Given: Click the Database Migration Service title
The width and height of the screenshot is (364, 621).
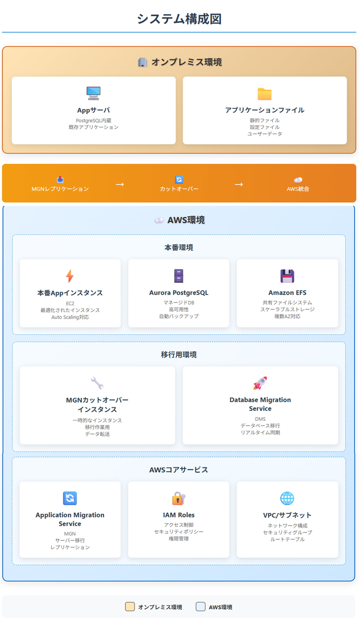Looking at the screenshot, I should (x=261, y=404).
